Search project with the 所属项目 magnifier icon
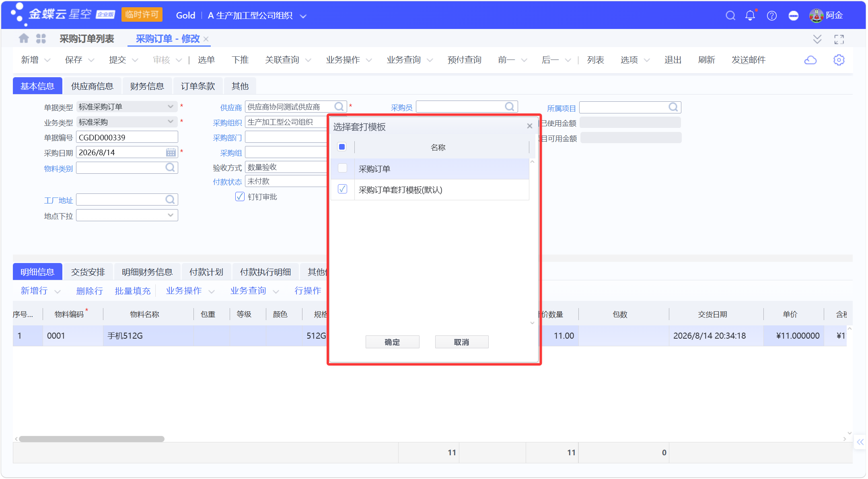The height and width of the screenshot is (479, 868). tap(673, 107)
